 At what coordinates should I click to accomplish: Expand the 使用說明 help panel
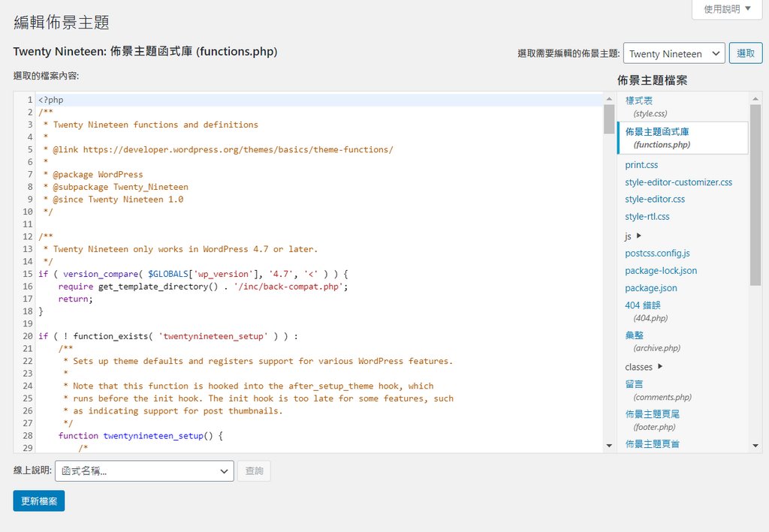click(725, 9)
